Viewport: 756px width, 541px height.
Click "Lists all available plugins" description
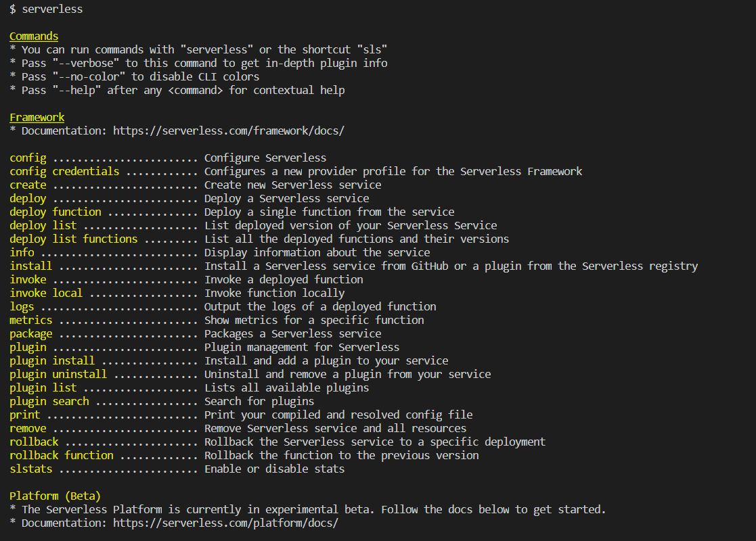click(x=287, y=387)
